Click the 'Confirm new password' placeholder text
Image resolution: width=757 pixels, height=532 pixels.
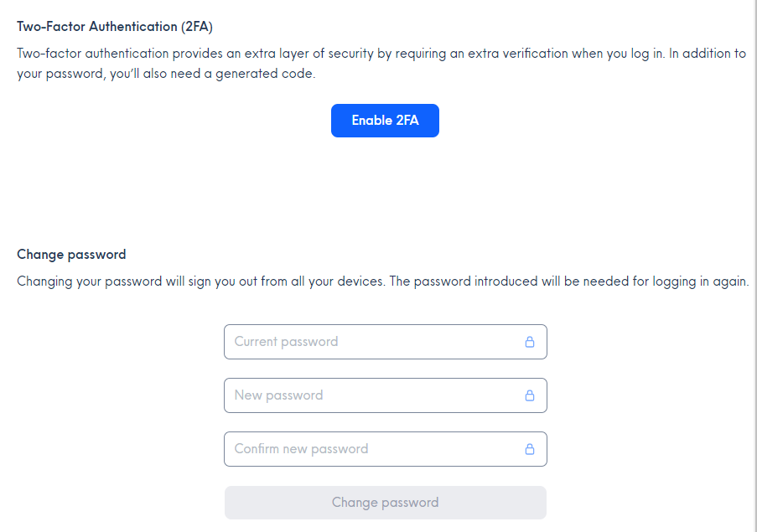pos(301,449)
